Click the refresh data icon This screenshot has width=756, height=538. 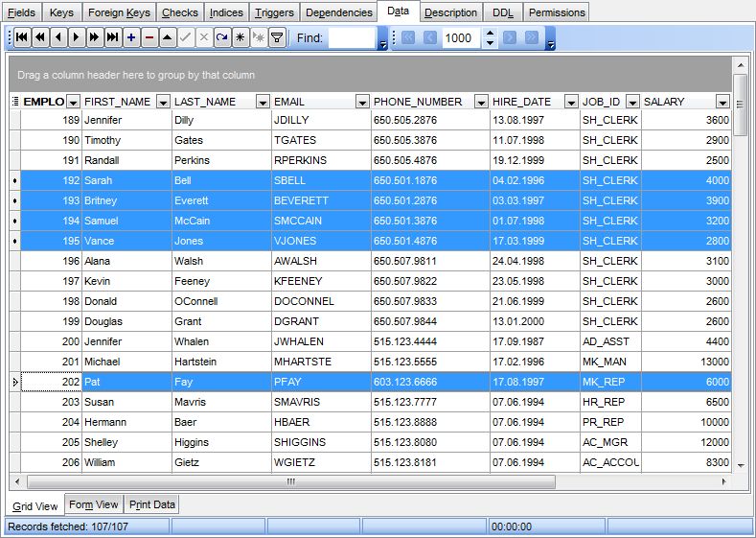click(221, 38)
